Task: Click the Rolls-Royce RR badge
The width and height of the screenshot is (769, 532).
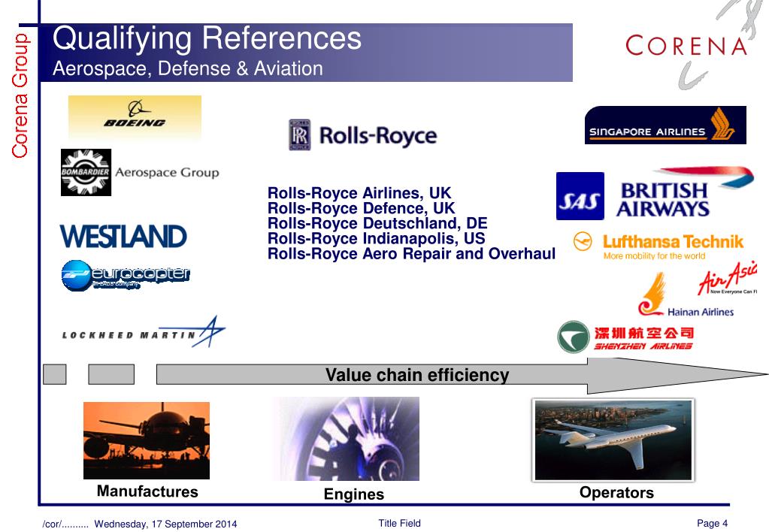Action: (x=299, y=135)
